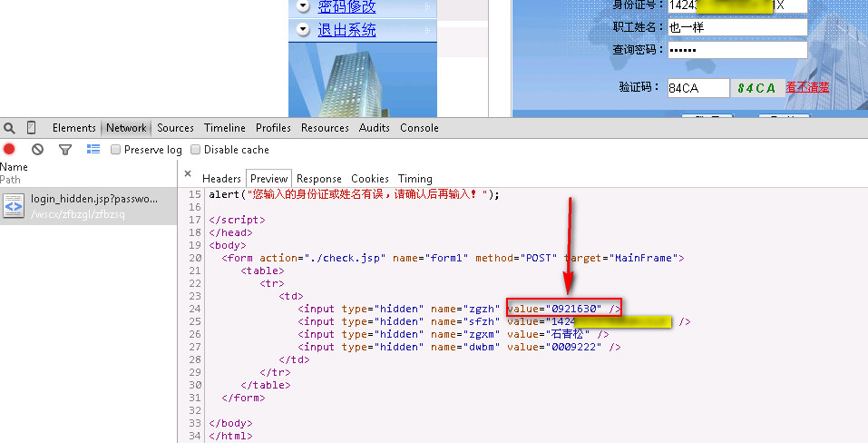This screenshot has height=443, width=868.
Task: Switch to the Cookies sub-tab
Action: pyautogui.click(x=370, y=178)
